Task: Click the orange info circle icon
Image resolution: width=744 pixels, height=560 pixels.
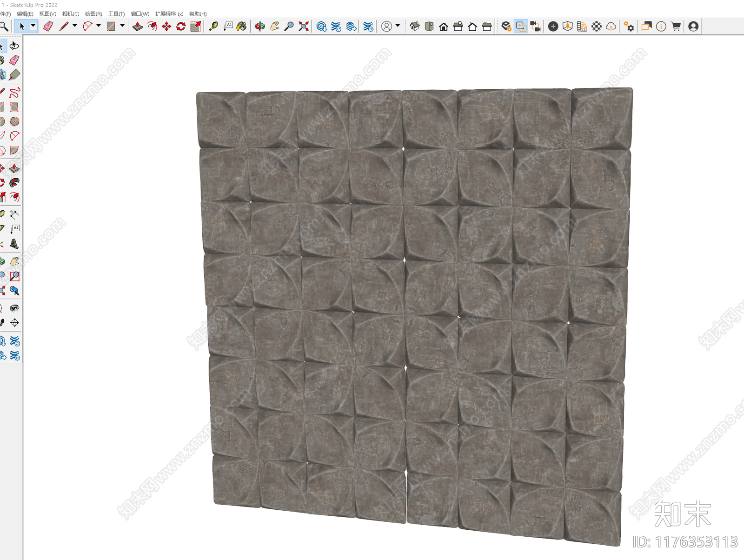Action: click(661, 27)
